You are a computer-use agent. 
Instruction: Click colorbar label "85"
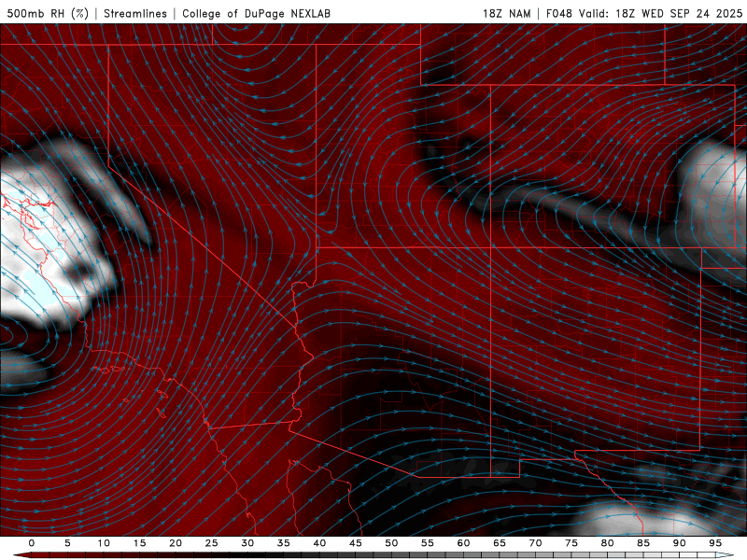click(643, 543)
